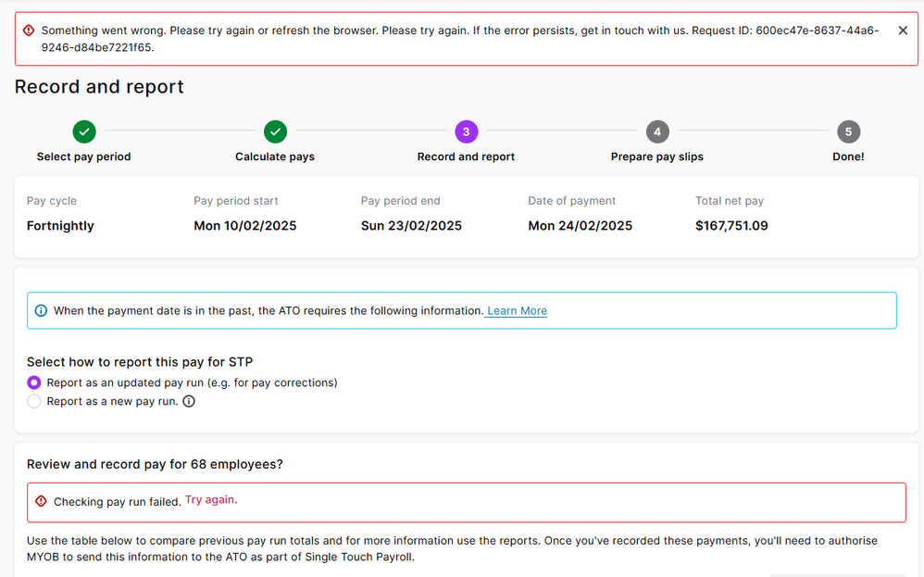This screenshot has width=924, height=577.
Task: Dismiss the red error banner
Action: pos(903,31)
